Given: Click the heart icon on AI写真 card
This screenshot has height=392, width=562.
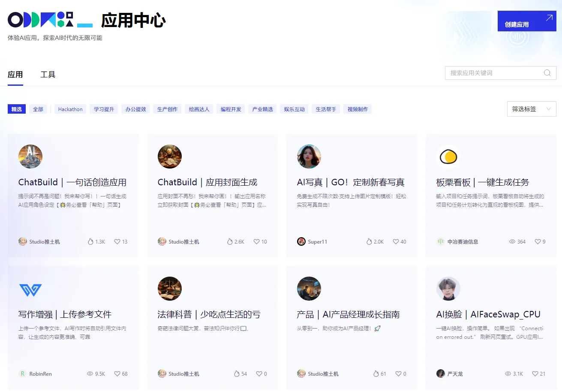Looking at the screenshot, I should pyautogui.click(x=396, y=242).
